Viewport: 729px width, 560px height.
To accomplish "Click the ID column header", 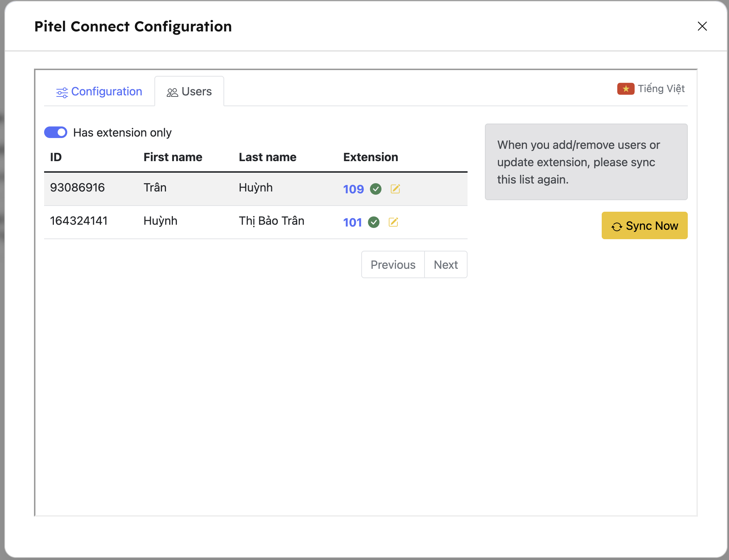I will point(56,157).
